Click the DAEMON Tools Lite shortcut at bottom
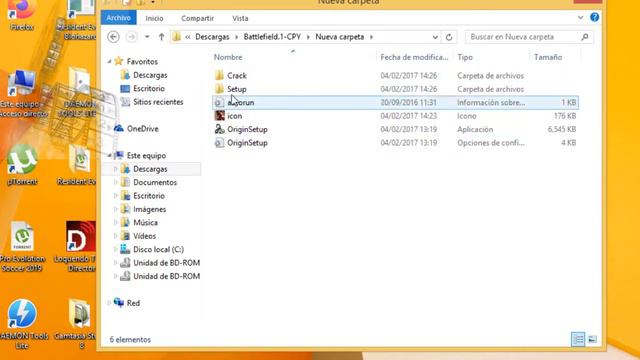 (x=22, y=324)
